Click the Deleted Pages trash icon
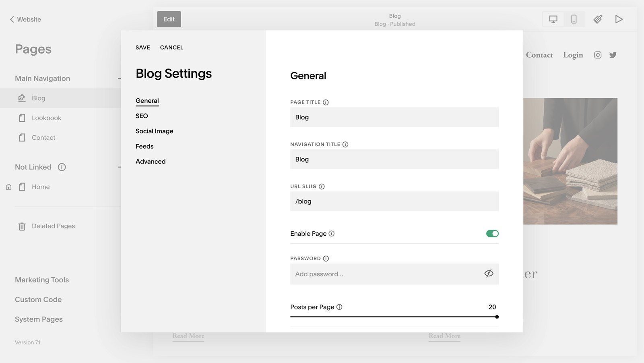The width and height of the screenshot is (644, 363). (22, 226)
